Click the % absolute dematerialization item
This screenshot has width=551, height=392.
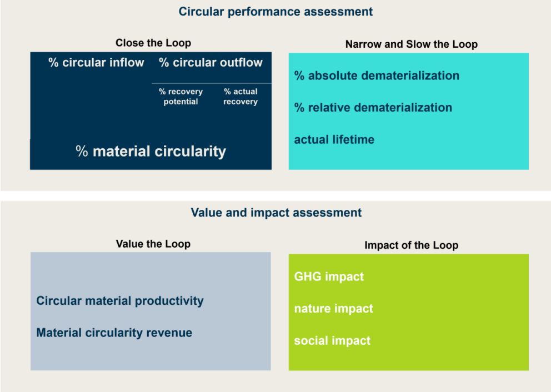(377, 76)
